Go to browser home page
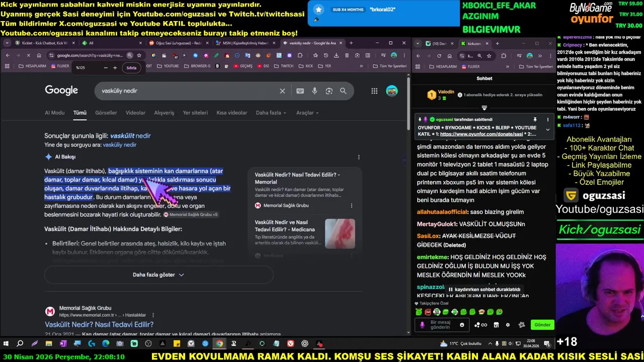Image resolution: width=644 pixels, height=362 pixels. click(39, 55)
